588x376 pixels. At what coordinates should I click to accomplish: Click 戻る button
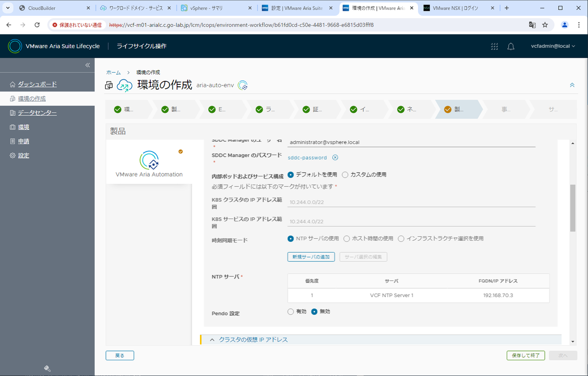(120, 355)
